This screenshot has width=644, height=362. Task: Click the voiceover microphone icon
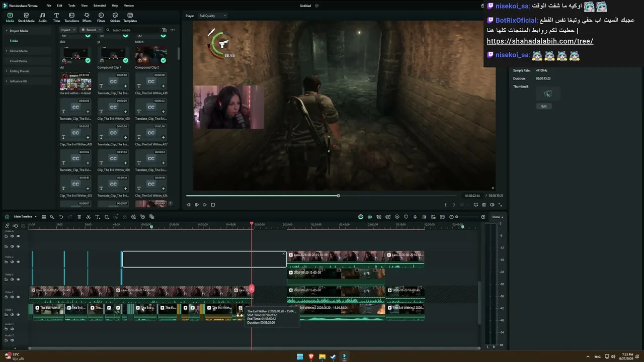tap(415, 217)
